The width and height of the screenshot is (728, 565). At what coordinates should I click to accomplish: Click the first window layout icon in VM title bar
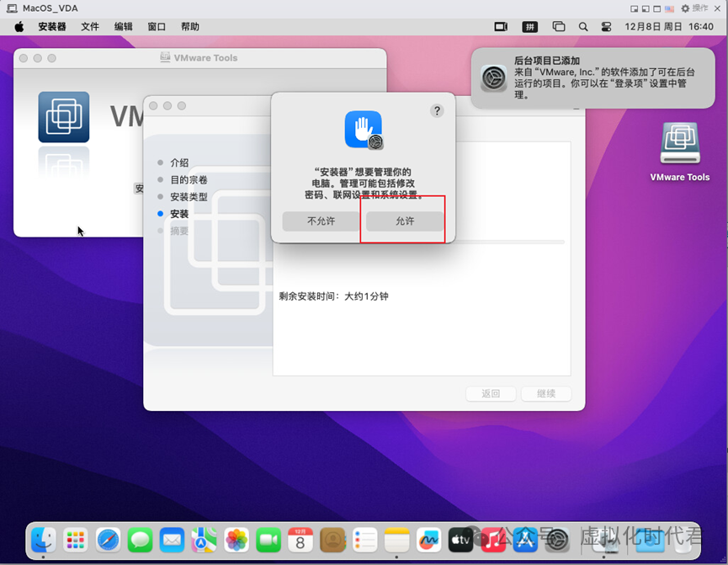[635, 8]
